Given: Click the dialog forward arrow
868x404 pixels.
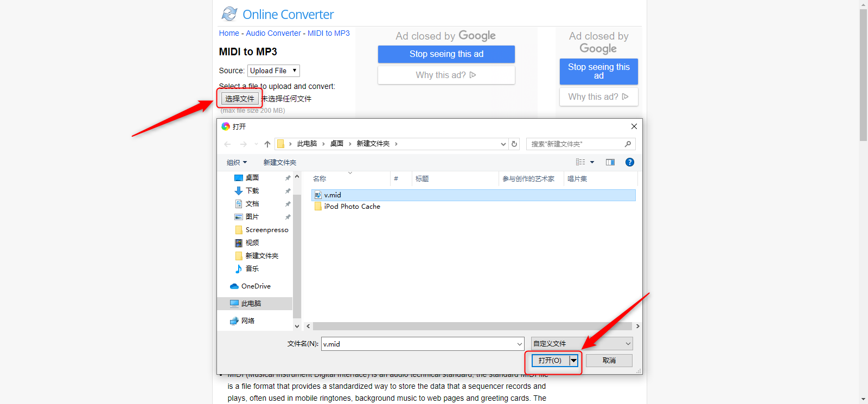Looking at the screenshot, I should (243, 144).
